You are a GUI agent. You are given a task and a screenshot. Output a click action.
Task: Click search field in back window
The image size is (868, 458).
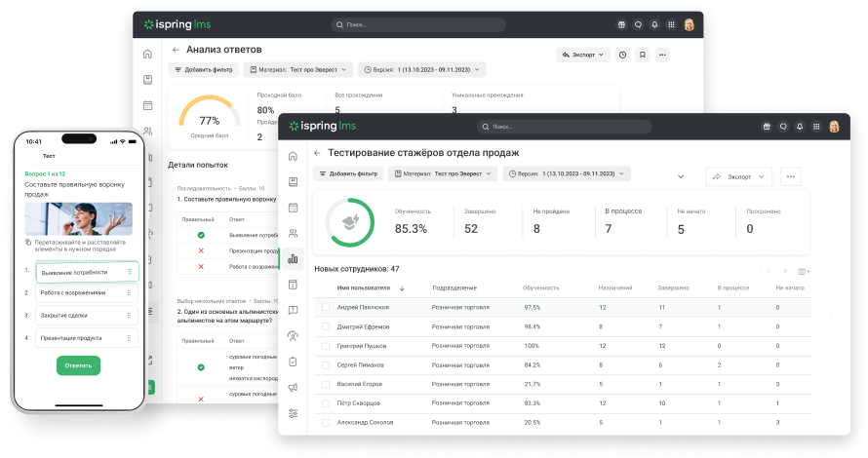point(418,25)
